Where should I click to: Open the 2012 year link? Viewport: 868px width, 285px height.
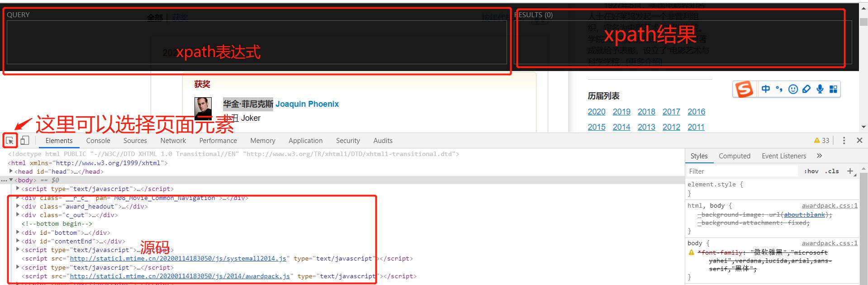671,127
